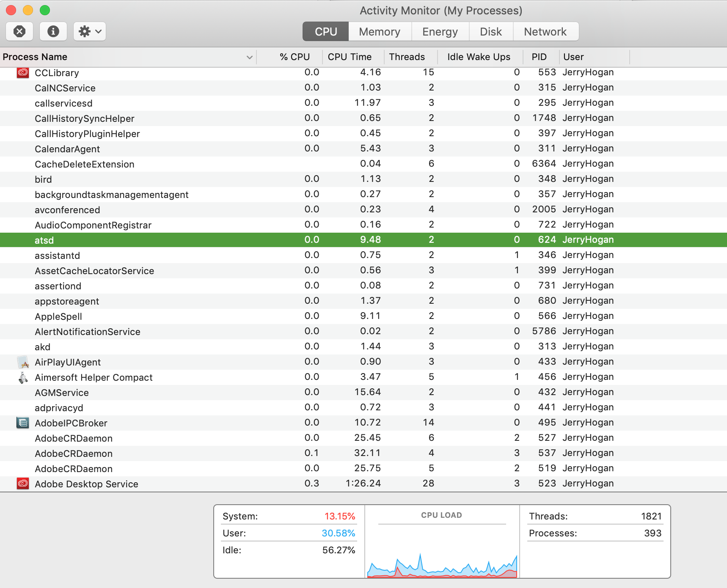Image resolution: width=727 pixels, height=588 pixels.
Task: Click the Processes count 393
Action: click(x=653, y=533)
